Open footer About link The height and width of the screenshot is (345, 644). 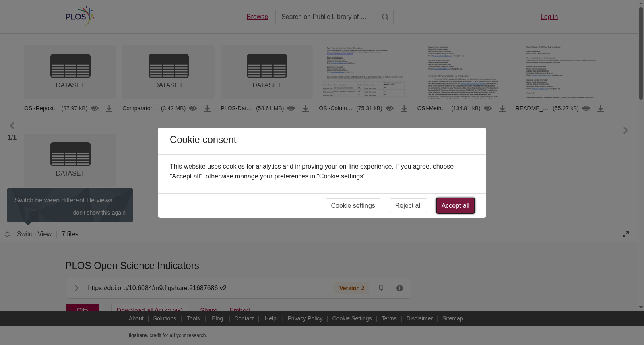click(136, 318)
